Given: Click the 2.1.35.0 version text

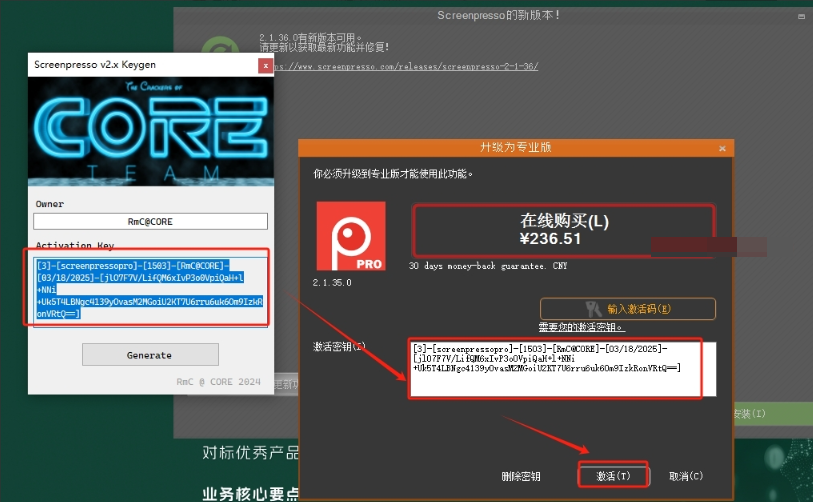Looking at the screenshot, I should click(332, 283).
